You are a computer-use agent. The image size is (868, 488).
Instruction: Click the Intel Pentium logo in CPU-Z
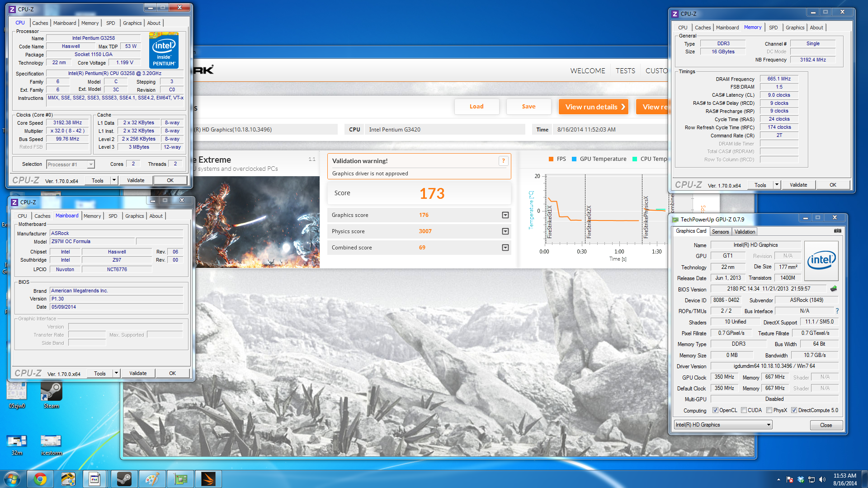[164, 50]
